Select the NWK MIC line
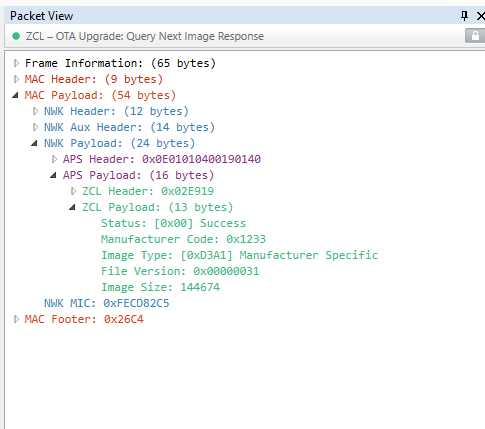Viewport: 485px width, 429px height. (x=107, y=303)
